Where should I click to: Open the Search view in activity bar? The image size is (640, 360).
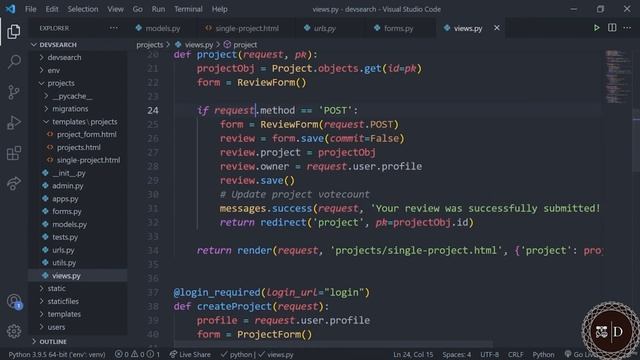[13, 62]
